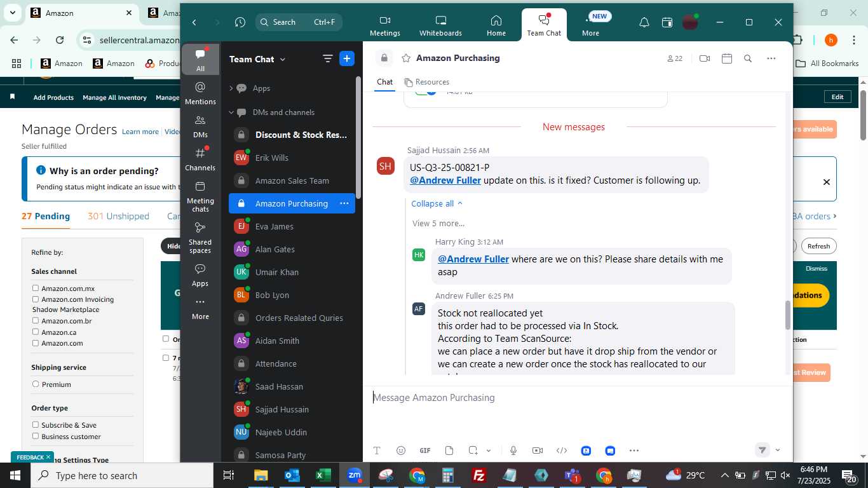Star the Amazon Purchasing channel
Viewport: 868px width, 488px height.
point(405,58)
